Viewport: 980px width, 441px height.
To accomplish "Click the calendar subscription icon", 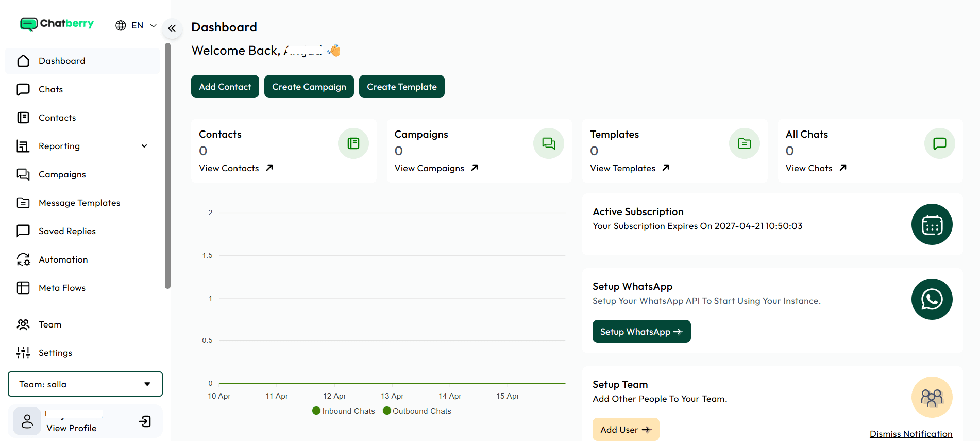I will [932, 224].
